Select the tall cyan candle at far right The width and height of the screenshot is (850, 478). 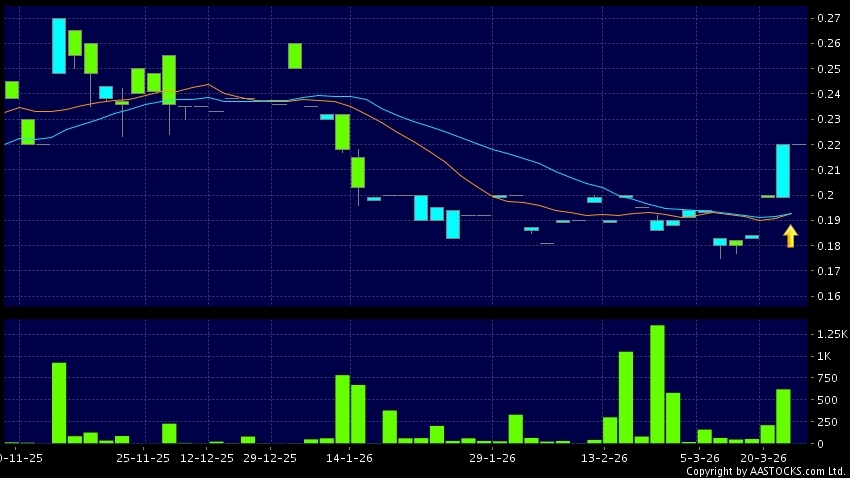tap(783, 171)
